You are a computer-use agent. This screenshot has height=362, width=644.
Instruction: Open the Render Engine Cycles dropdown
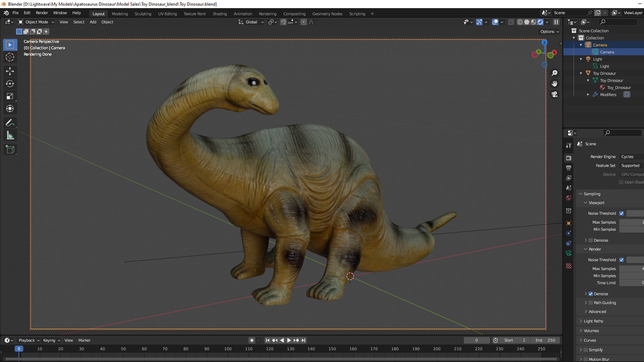pyautogui.click(x=631, y=157)
